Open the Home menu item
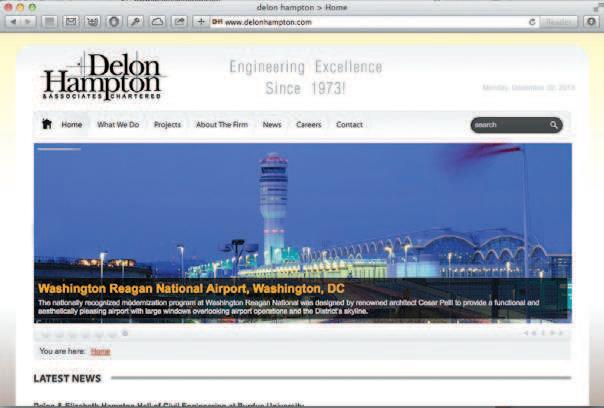 click(72, 124)
